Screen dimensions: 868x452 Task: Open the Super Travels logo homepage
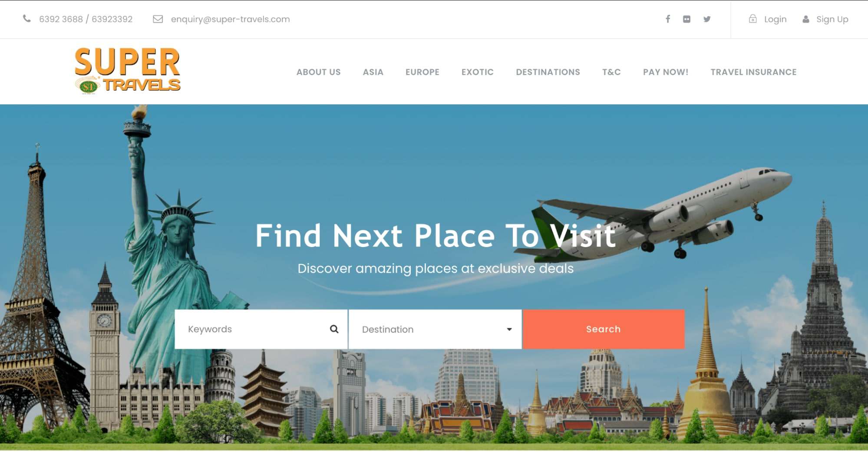(x=127, y=71)
